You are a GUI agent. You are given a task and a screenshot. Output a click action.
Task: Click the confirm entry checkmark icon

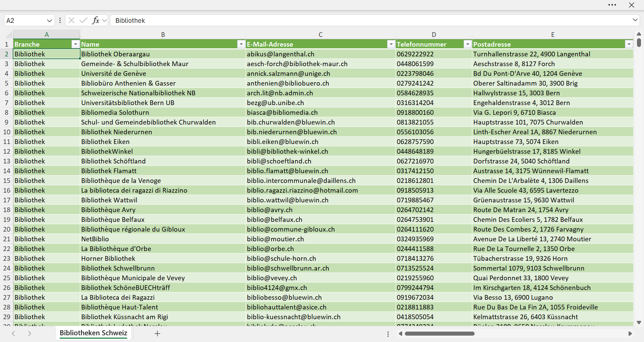pyautogui.click(x=84, y=20)
